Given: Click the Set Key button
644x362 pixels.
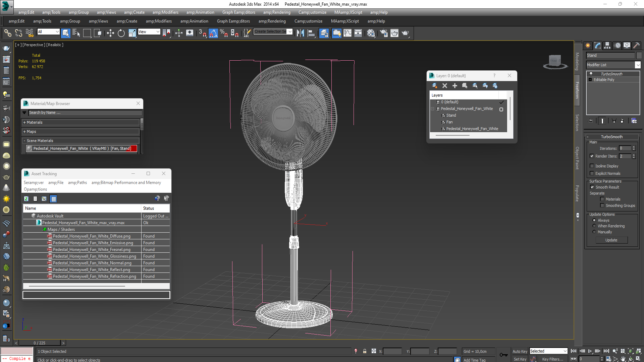Looking at the screenshot, I should click(520, 359).
